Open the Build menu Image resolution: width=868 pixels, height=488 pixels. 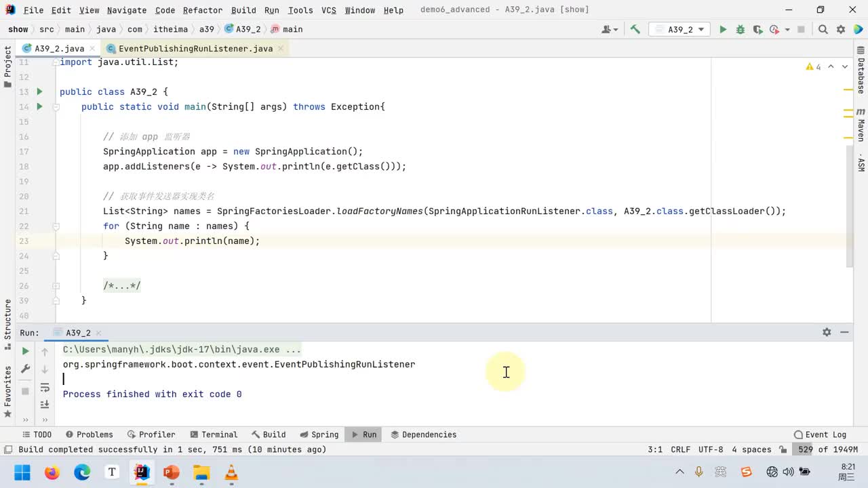(243, 9)
